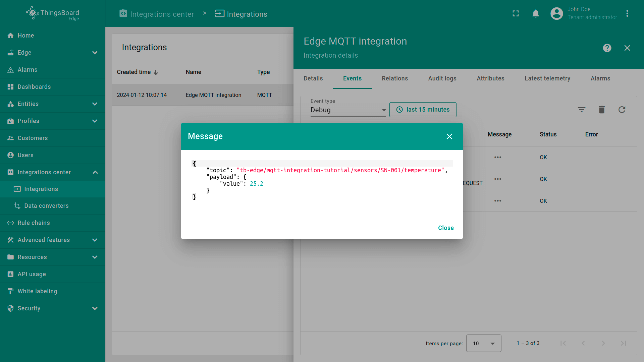644x362 pixels.
Task: Collapse the Integrations center section
Action: click(x=95, y=172)
